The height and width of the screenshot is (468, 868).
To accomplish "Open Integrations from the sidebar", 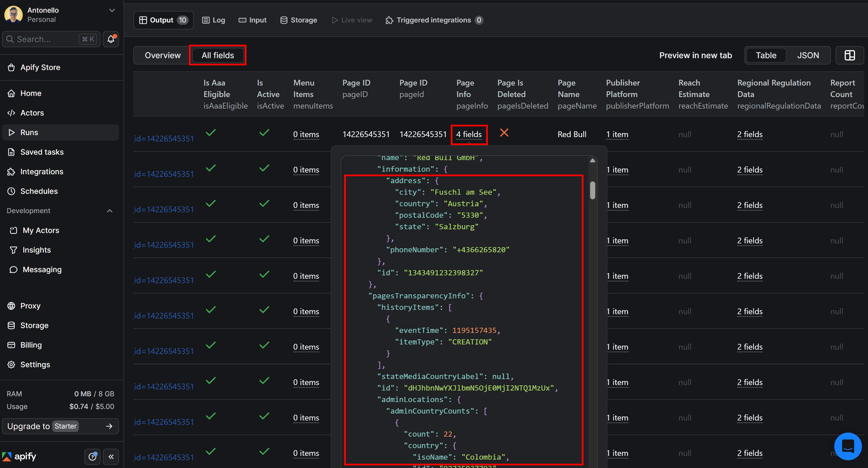I will 41,171.
